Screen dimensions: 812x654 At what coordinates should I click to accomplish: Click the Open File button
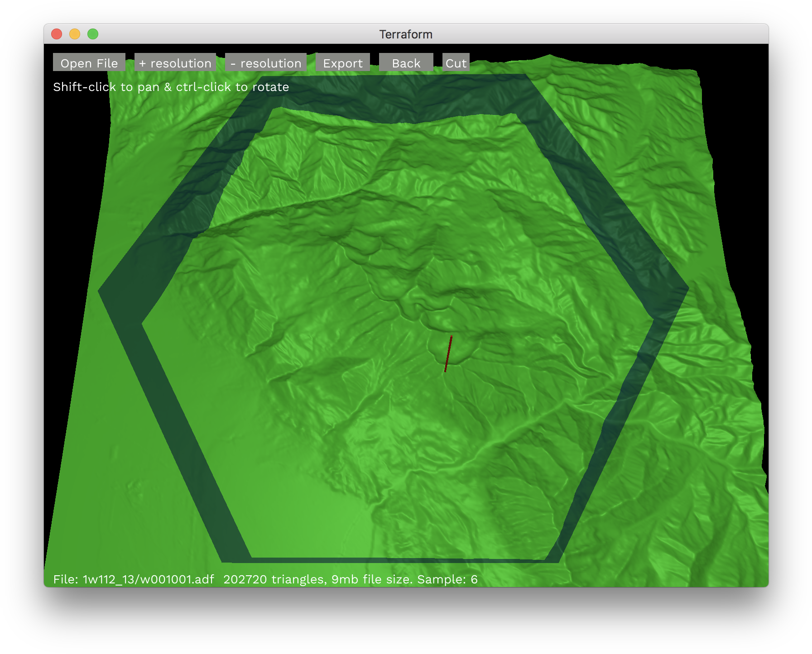(89, 63)
